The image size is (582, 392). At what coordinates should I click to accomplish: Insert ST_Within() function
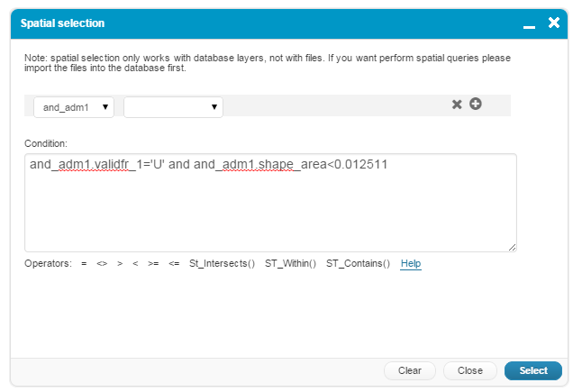(x=290, y=264)
